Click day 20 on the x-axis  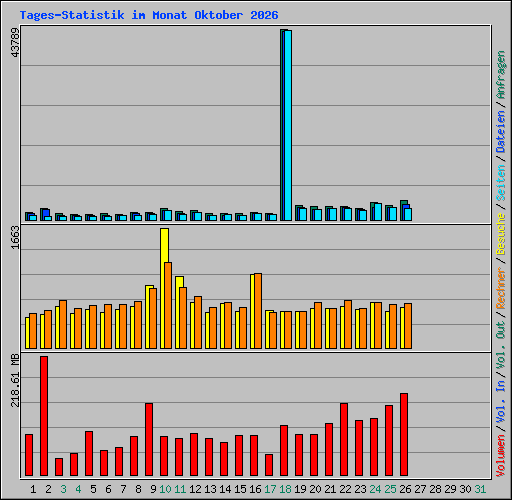click(315, 489)
